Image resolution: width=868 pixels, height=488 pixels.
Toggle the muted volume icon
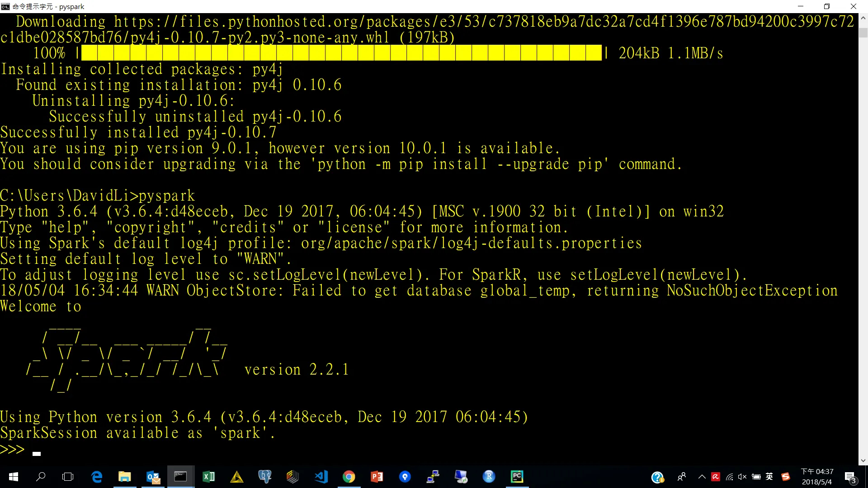(x=742, y=477)
